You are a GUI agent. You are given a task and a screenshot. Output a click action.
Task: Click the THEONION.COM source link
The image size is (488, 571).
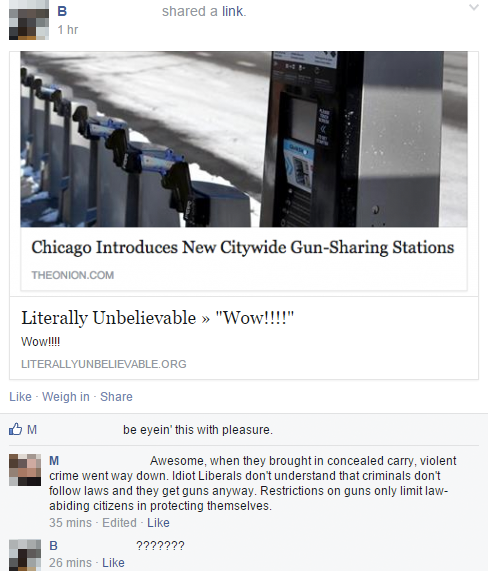point(73,275)
